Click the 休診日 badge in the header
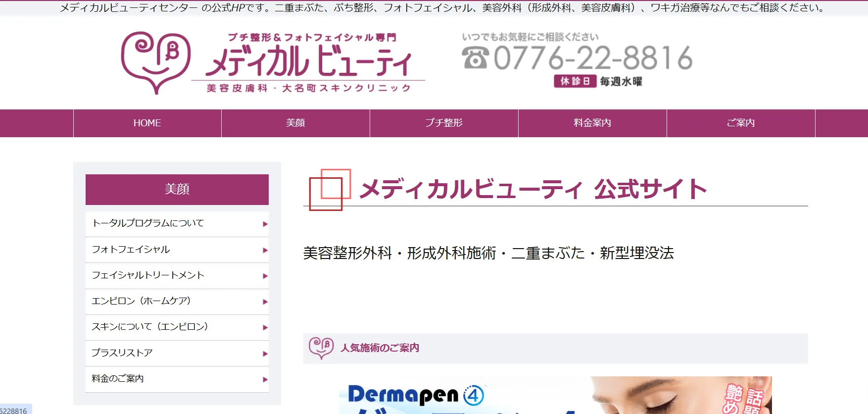The height and width of the screenshot is (414, 868). 575,81
